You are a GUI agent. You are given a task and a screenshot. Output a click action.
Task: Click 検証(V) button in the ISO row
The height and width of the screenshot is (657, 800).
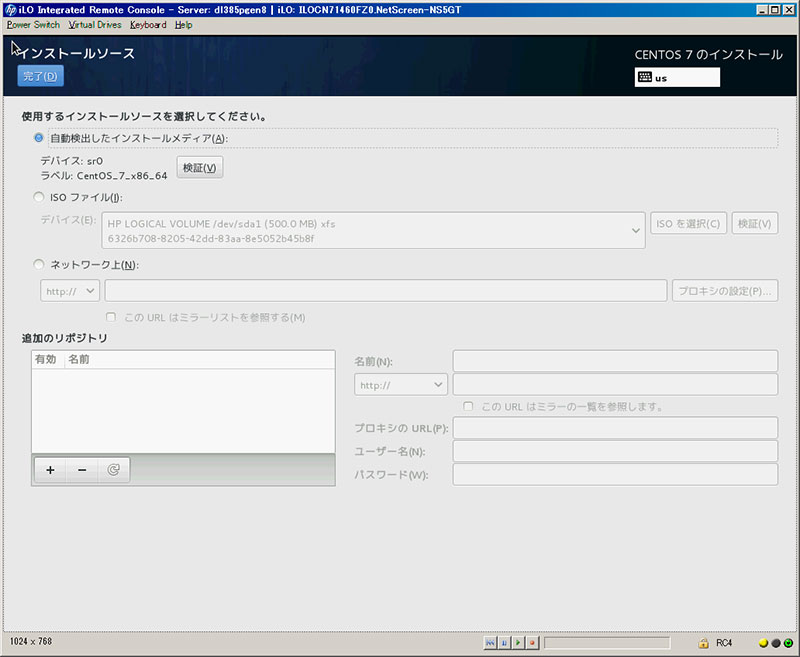(755, 223)
